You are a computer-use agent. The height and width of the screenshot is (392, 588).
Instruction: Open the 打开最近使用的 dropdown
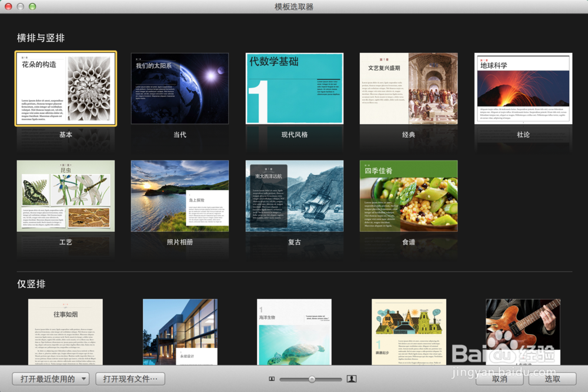tap(50, 378)
